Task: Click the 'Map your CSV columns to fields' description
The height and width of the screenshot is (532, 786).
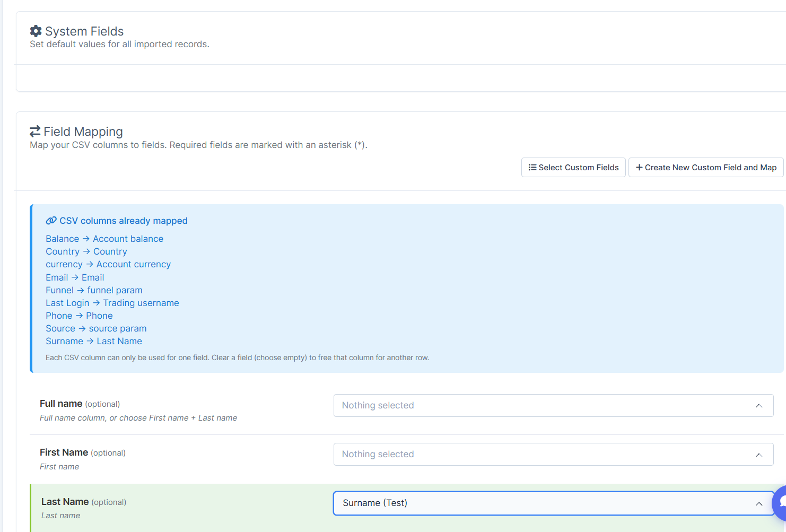Action: (198, 145)
